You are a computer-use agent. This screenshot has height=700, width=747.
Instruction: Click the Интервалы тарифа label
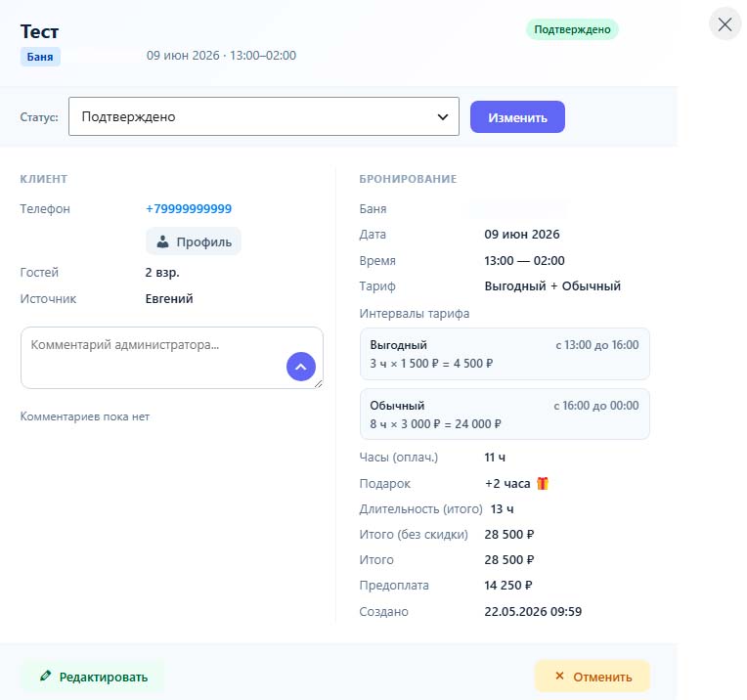pos(414,314)
